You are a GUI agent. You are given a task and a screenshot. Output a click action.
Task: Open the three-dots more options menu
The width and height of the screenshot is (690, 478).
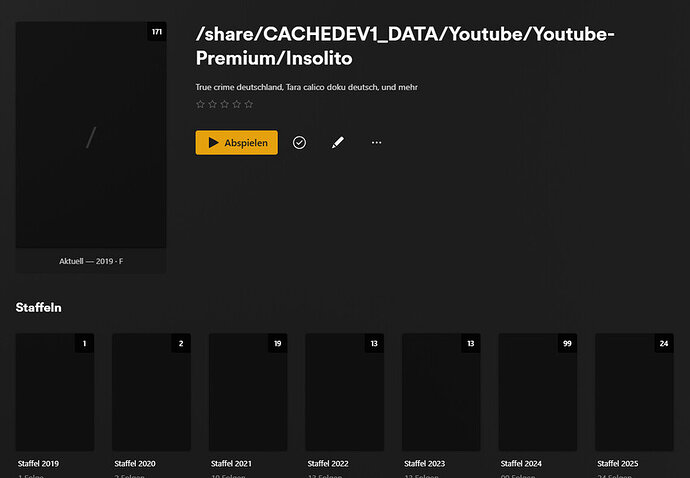(376, 143)
